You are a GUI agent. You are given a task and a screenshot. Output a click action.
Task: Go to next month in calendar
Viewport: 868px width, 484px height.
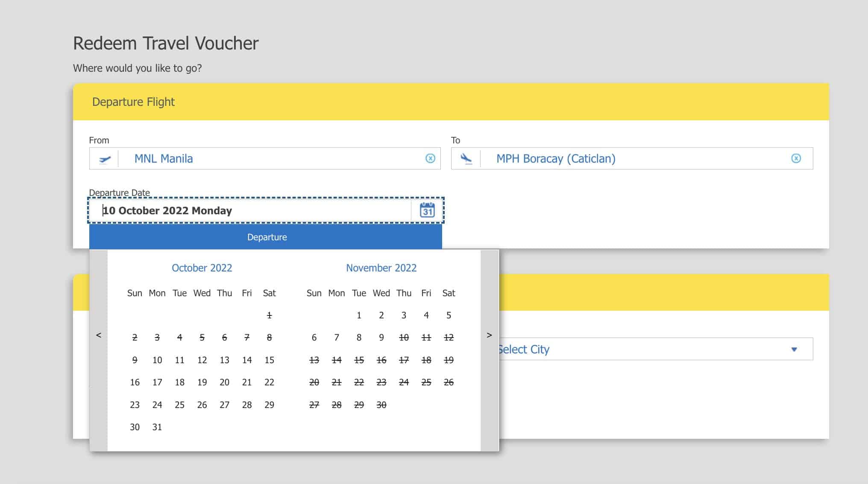490,335
